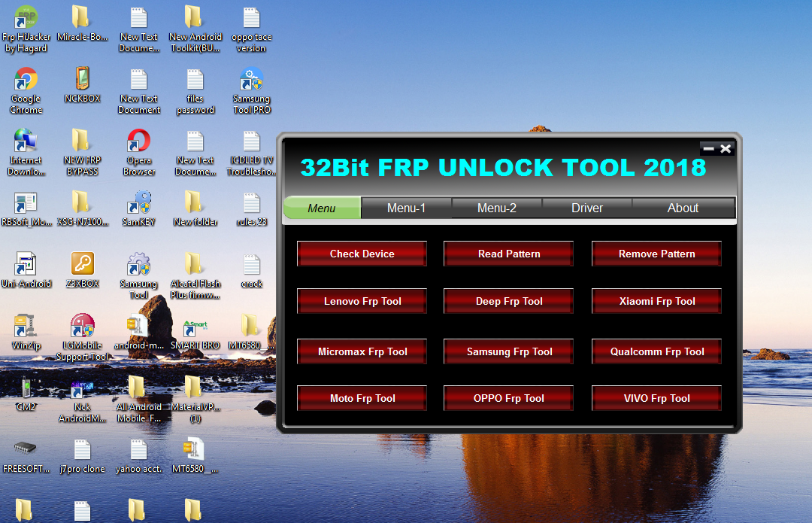
Task: Launch Micromax Frp Tool
Action: [362, 351]
